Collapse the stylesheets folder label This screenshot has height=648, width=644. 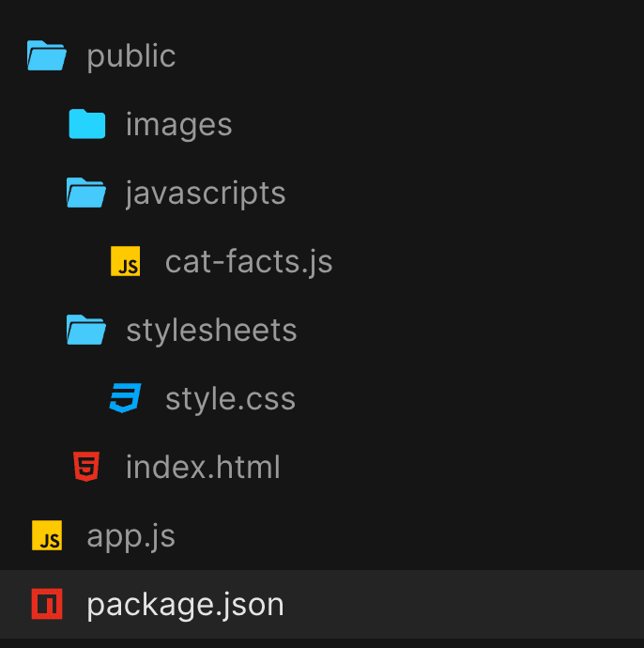point(211,331)
